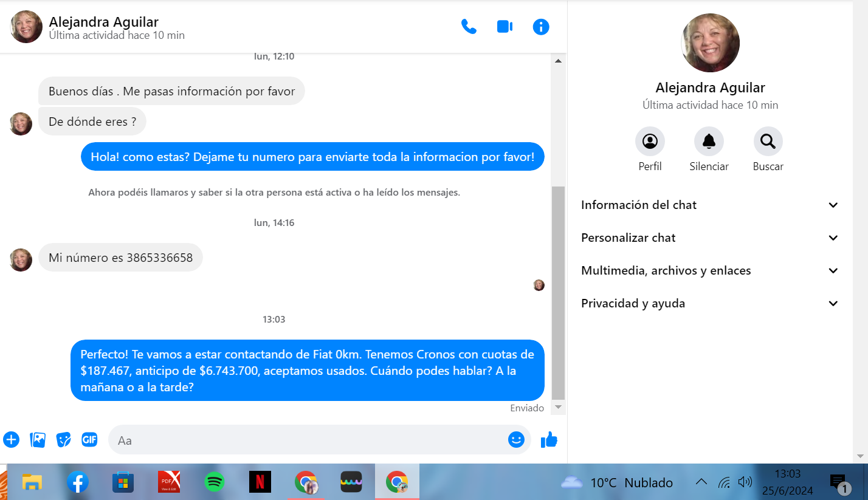Image resolution: width=868 pixels, height=500 pixels.
Task: Open emoji picker in message box
Action: coord(515,439)
